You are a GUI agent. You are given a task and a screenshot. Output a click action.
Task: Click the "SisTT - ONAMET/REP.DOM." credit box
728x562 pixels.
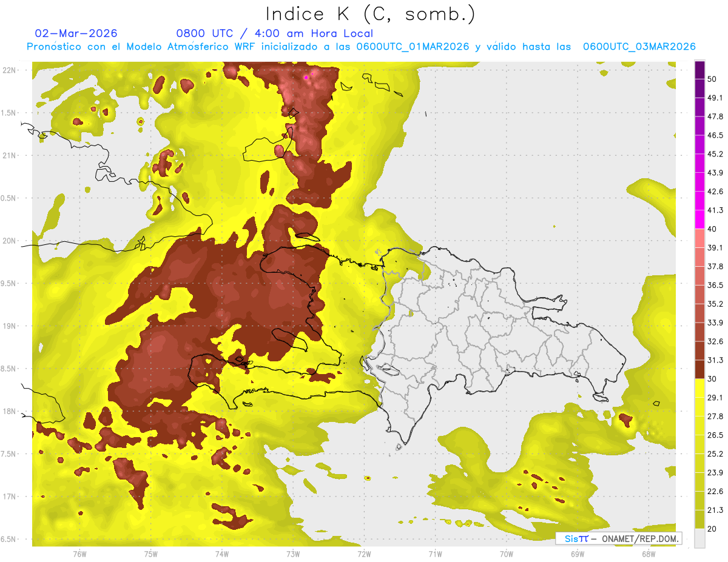pyautogui.click(x=619, y=538)
